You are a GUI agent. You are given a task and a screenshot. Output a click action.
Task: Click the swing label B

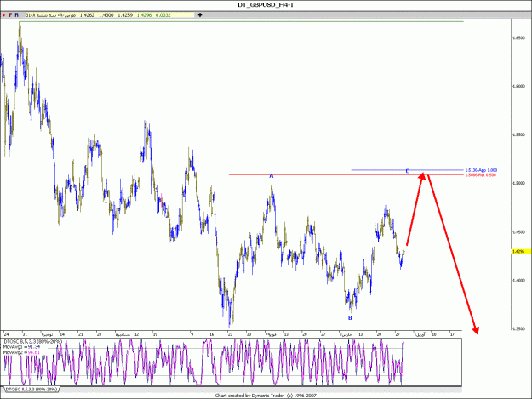(350, 318)
